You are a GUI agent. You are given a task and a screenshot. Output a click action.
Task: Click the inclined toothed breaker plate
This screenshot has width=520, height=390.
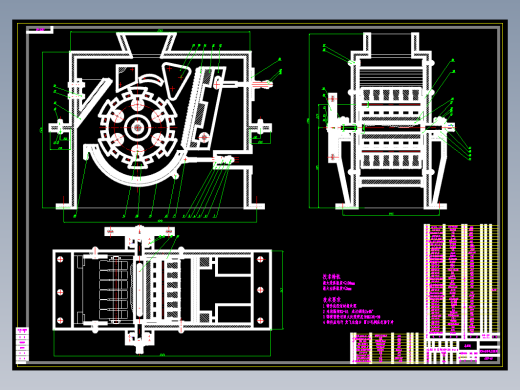click(x=192, y=107)
